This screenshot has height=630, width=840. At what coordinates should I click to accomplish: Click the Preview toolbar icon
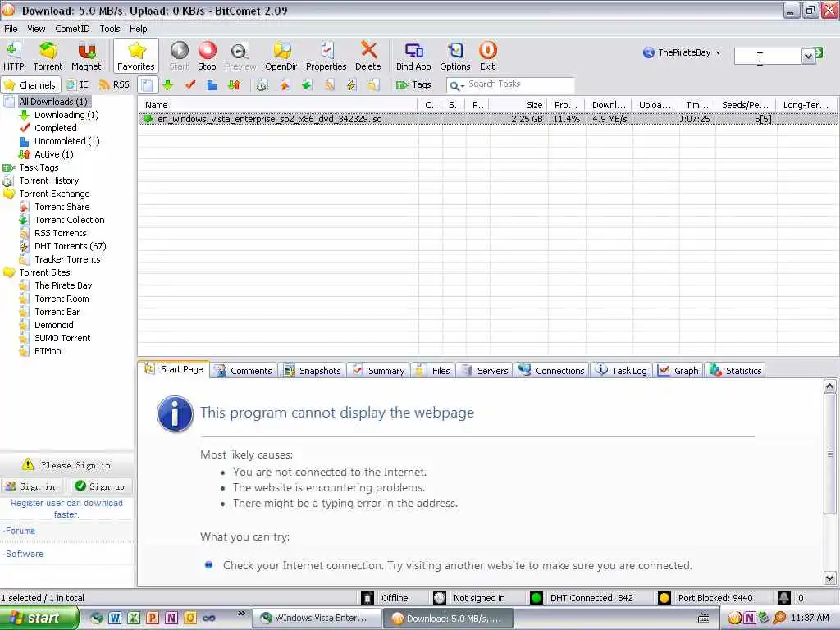(240, 56)
